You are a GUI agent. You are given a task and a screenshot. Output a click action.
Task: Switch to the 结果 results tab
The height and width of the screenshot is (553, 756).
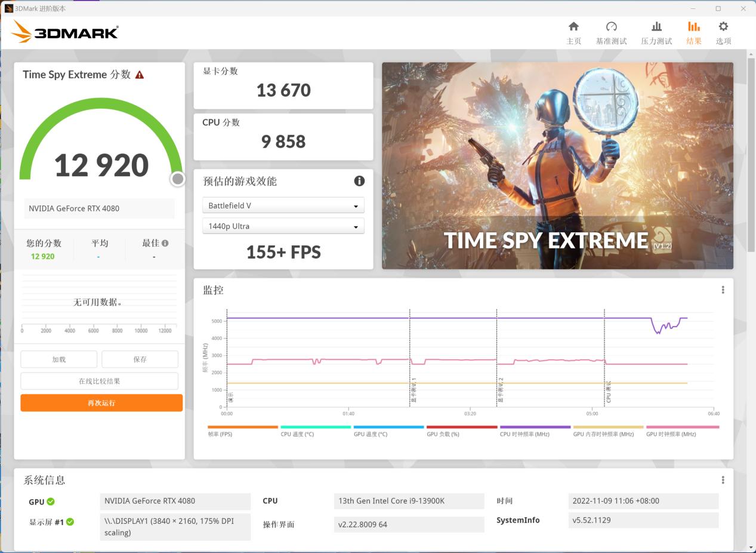tap(693, 32)
